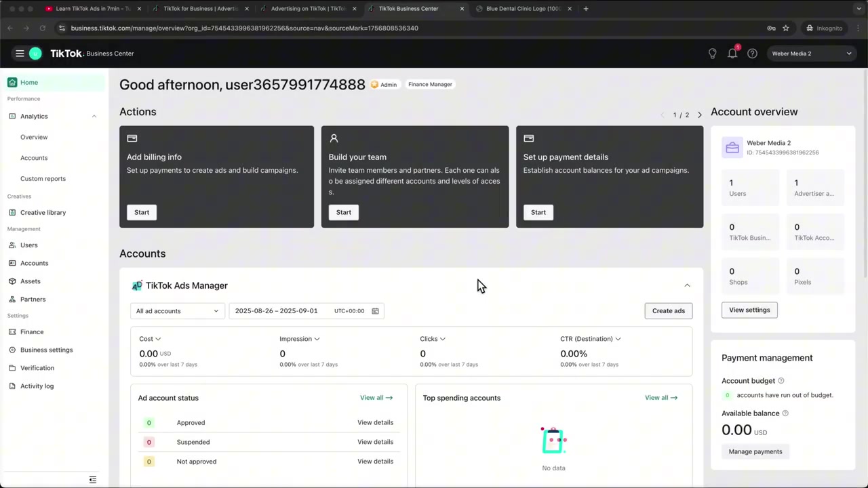
Task: Click the Verification sidebar icon
Action: click(x=12, y=368)
